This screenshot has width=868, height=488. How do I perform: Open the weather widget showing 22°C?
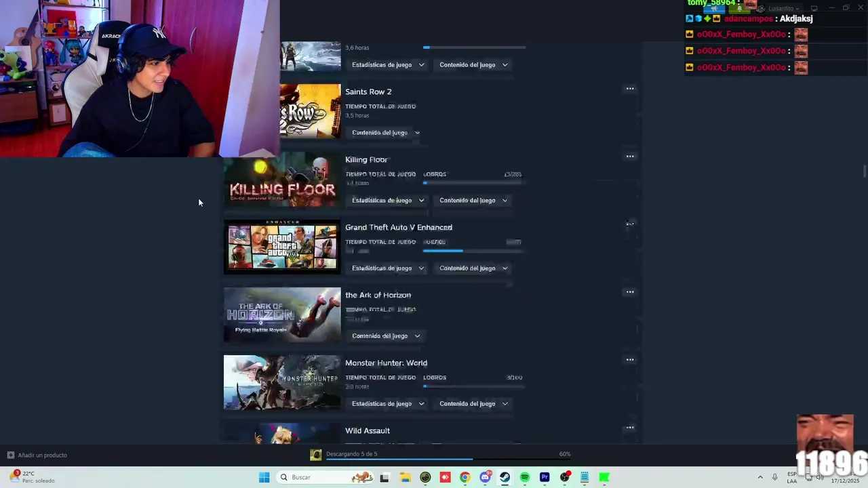click(32, 477)
